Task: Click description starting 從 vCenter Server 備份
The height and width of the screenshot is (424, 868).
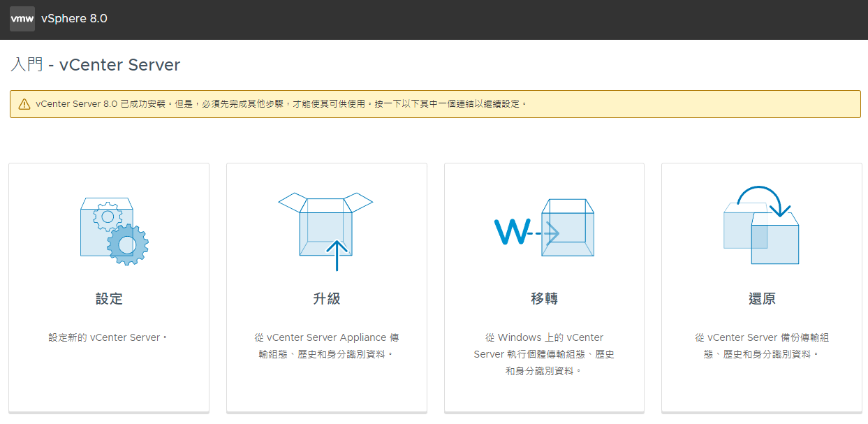Action: click(762, 346)
